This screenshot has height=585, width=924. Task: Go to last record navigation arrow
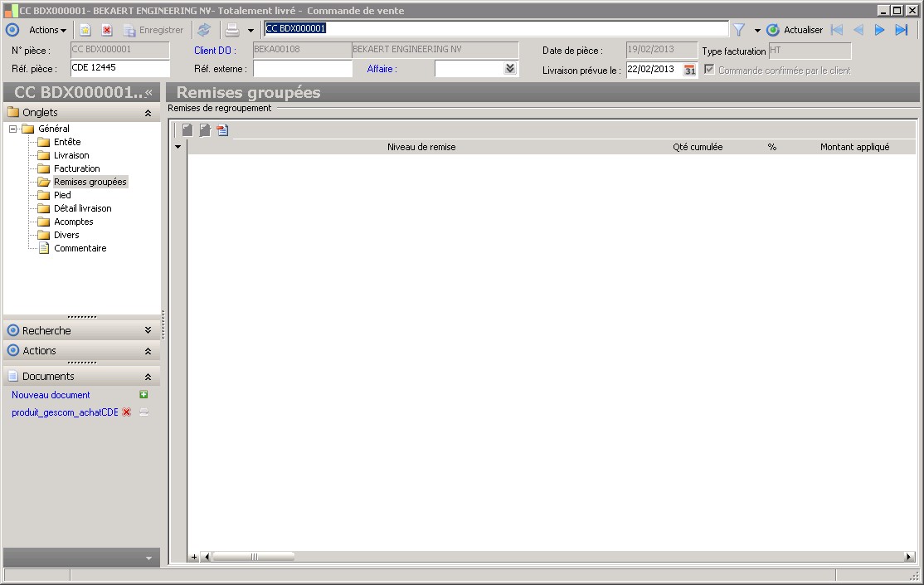click(901, 30)
